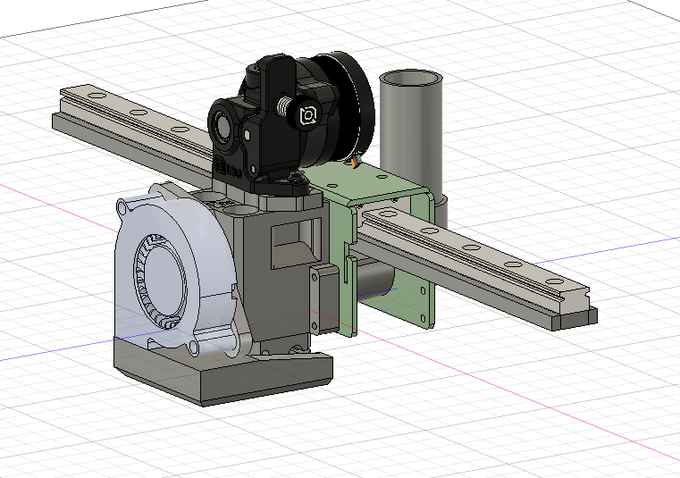Select the grey vertical tube behind carriage
This screenshot has height=478, width=680.
click(412, 139)
